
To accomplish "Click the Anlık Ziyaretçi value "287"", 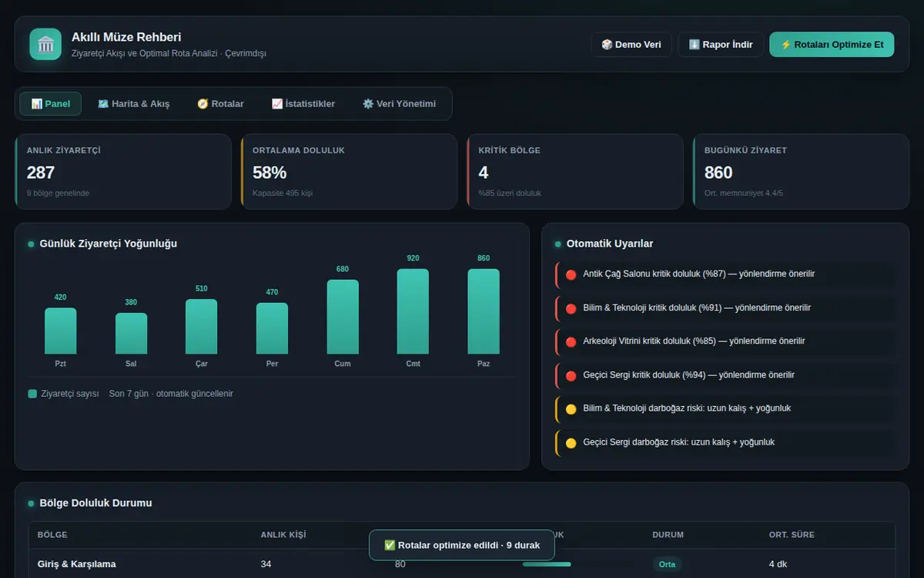I will pos(41,173).
